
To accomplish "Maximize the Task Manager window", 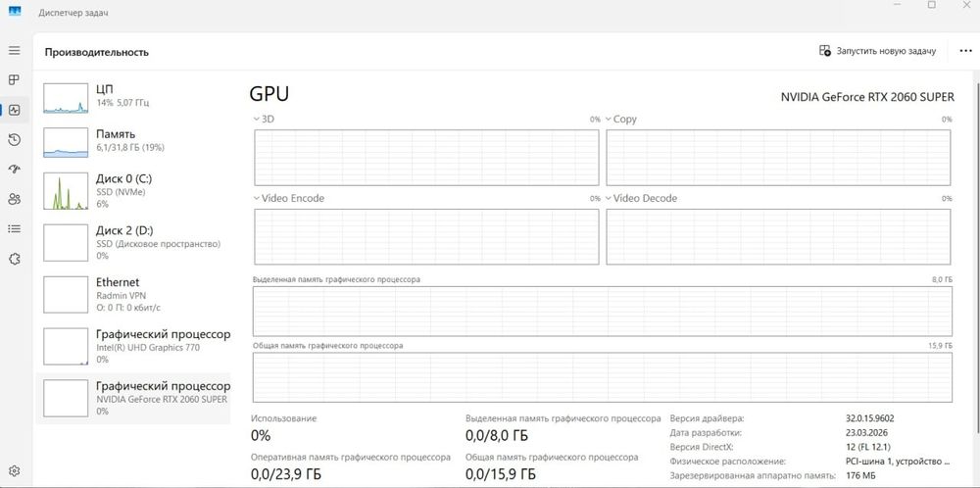I will point(931,5).
